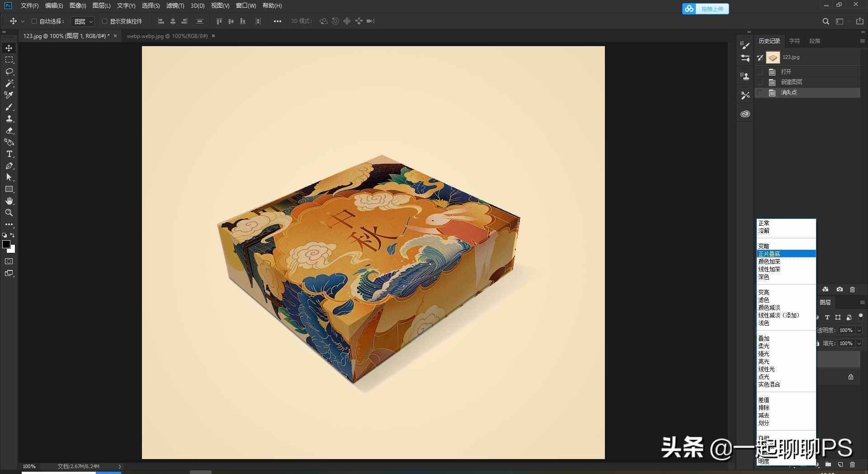Enable the 显示变换控件 checkbox

(x=104, y=21)
